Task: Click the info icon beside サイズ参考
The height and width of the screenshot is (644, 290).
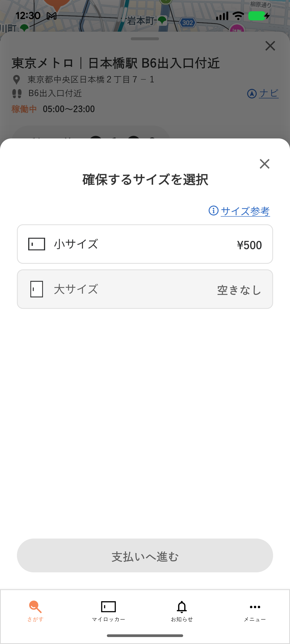Action: pyautogui.click(x=213, y=211)
